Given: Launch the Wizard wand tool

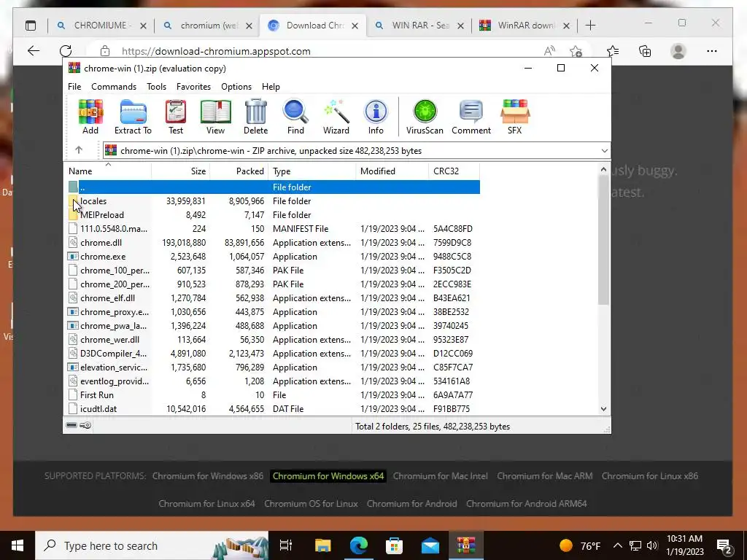Looking at the screenshot, I should (x=336, y=117).
